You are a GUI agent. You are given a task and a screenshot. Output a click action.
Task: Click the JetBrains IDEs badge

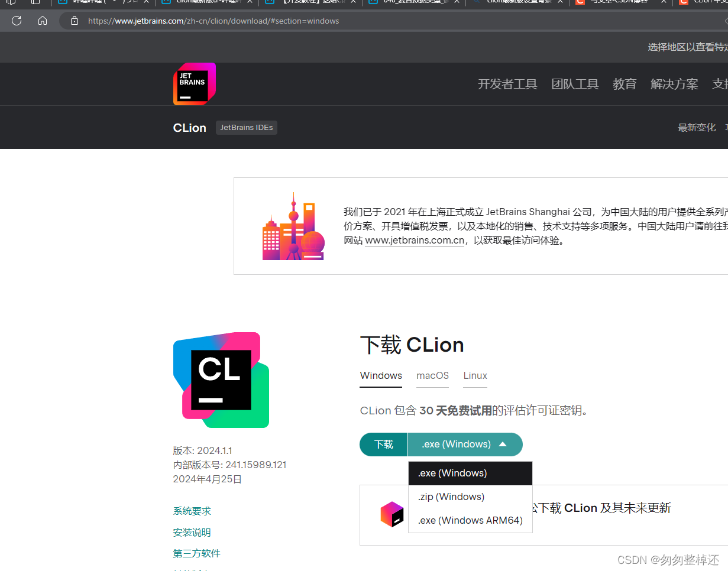pos(247,128)
